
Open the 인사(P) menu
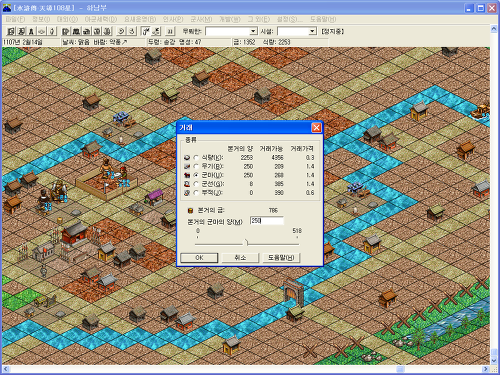[173, 19]
